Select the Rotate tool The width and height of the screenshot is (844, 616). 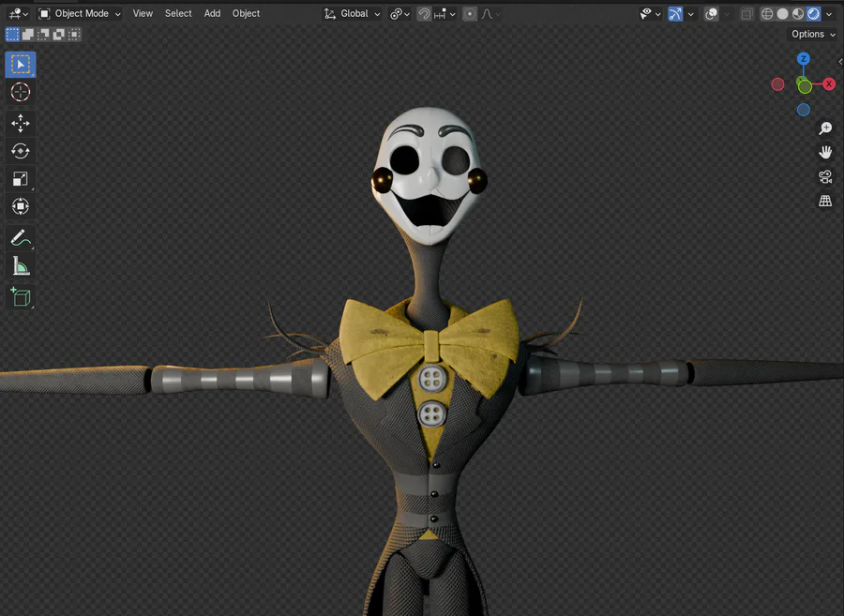pos(21,151)
